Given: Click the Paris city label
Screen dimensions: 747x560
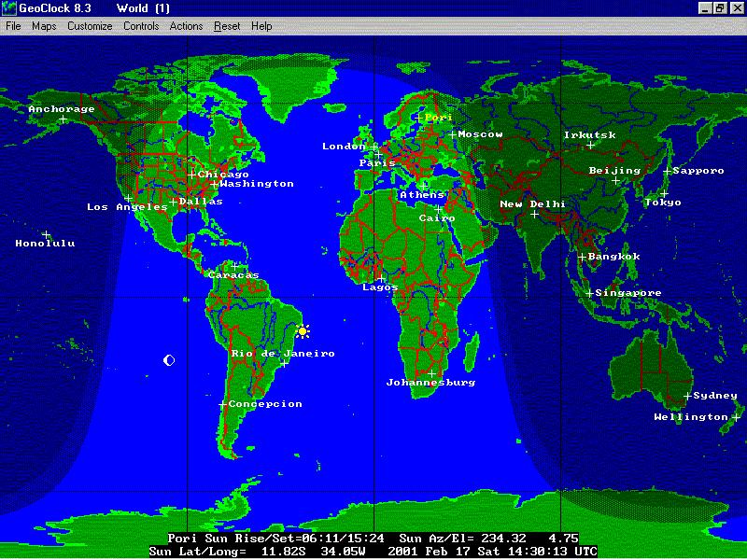Looking at the screenshot, I should [377, 162].
